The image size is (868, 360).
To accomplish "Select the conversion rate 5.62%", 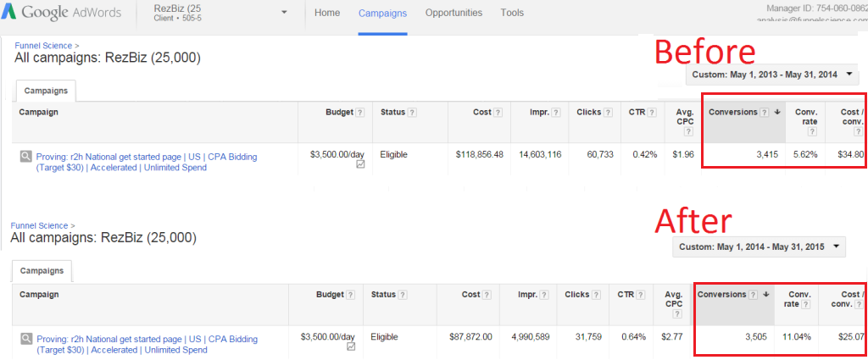I will pyautogui.click(x=805, y=155).
